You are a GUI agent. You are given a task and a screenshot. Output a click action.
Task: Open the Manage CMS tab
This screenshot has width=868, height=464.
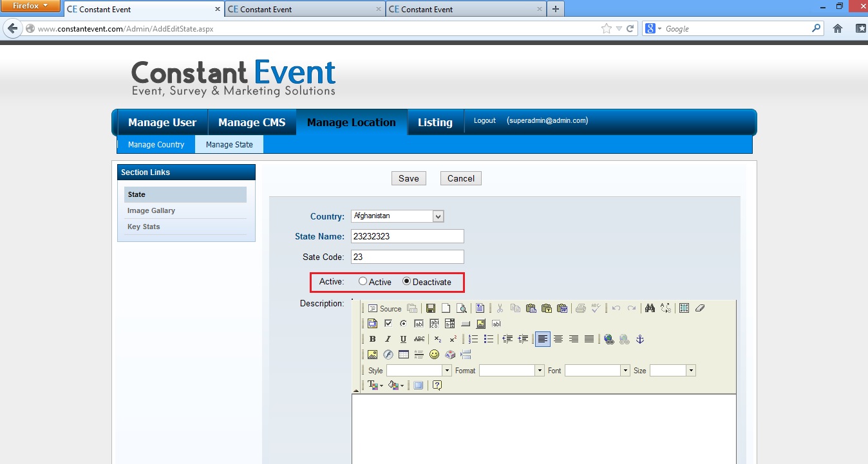coord(252,122)
